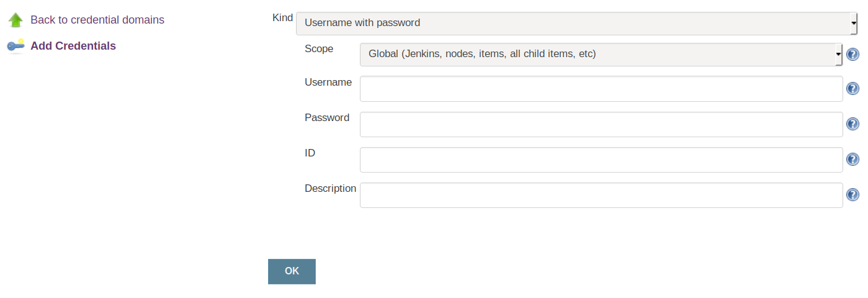Click the arrow on the Kind selector
Viewport: 868px width, 298px height.
pos(854,23)
